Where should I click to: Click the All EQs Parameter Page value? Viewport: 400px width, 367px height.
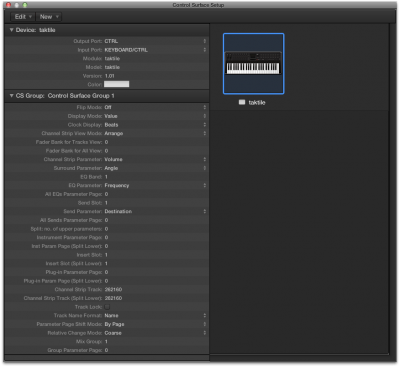click(x=106, y=194)
